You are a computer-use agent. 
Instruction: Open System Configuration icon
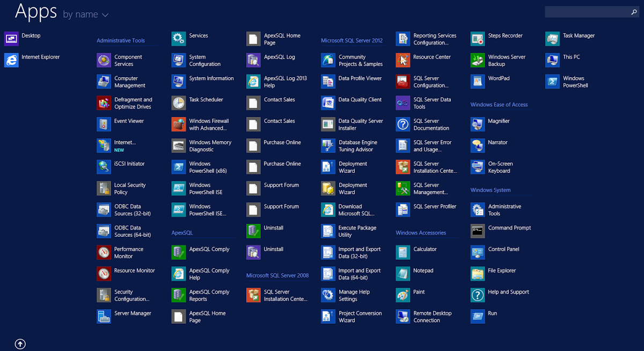(179, 60)
